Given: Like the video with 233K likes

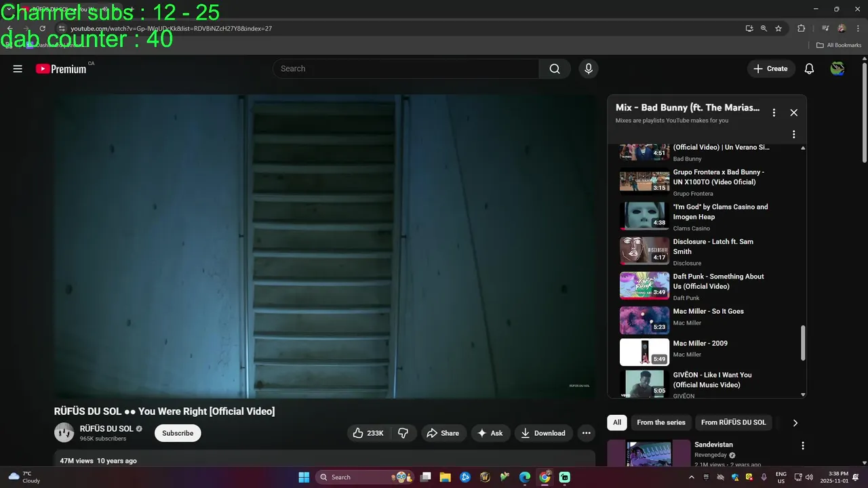Looking at the screenshot, I should 368,433.
